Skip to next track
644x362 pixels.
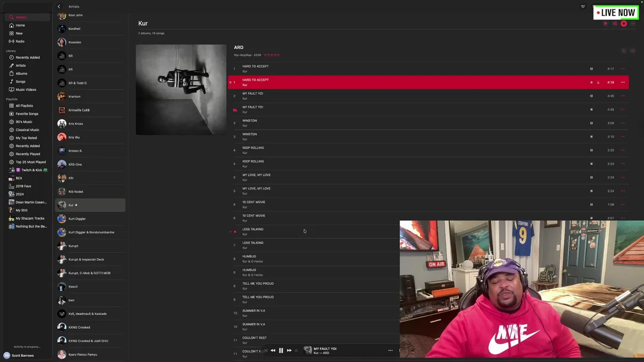289,350
